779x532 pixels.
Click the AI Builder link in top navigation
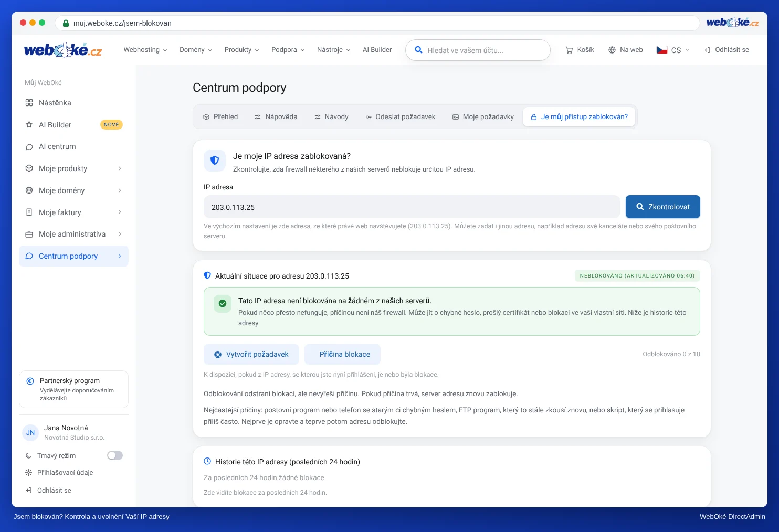pyautogui.click(x=377, y=50)
